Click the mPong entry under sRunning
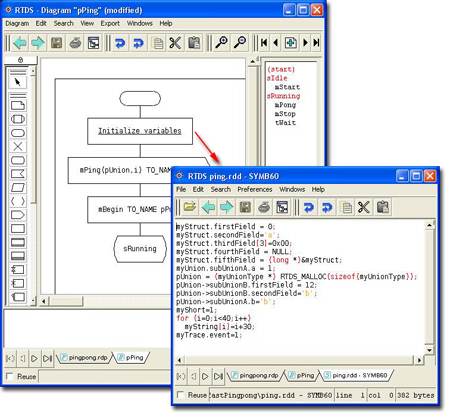 click(285, 105)
